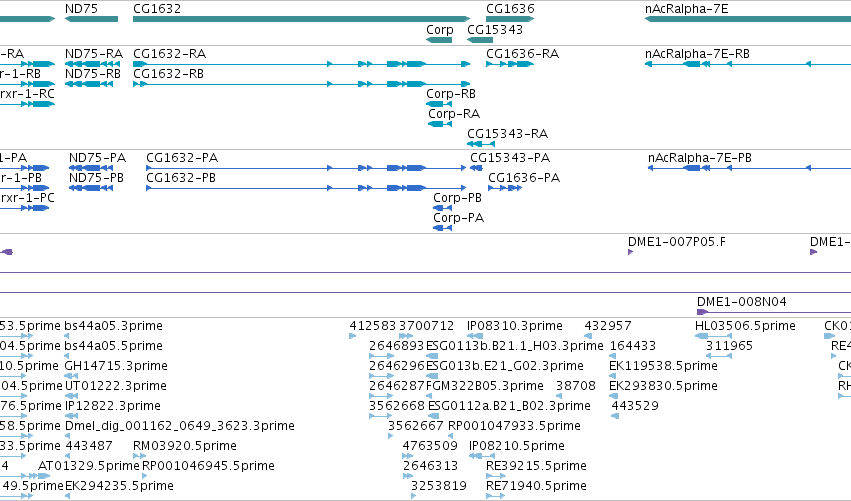Open protein nAcRalpha-7E-PB label
The height and width of the screenshot is (501, 851).
[x=700, y=158]
